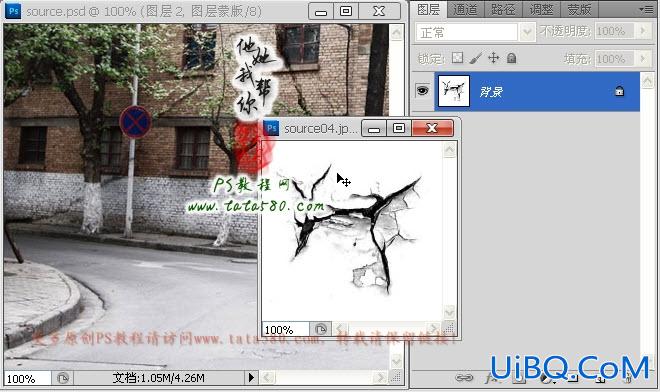Click the Ps icon of source.psd window
The height and width of the screenshot is (392, 660).
pos(13,11)
